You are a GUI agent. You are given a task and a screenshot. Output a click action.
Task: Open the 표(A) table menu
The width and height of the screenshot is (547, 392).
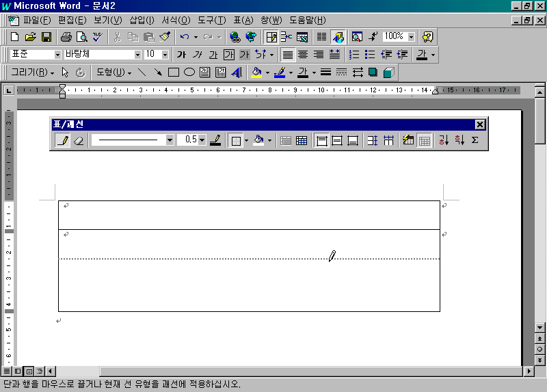[243, 21]
